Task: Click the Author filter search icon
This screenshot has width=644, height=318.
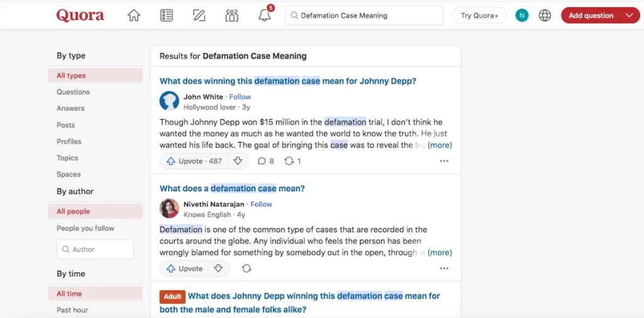Action: click(65, 249)
